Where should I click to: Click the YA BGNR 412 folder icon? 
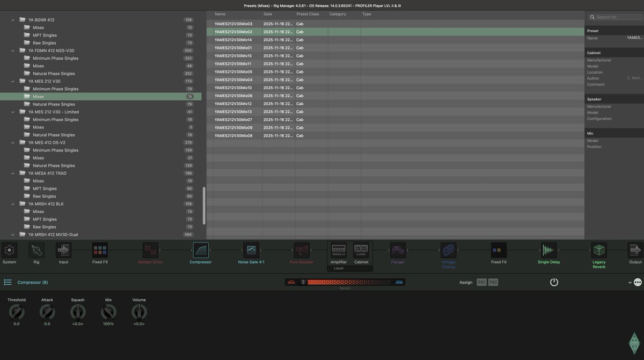[x=23, y=20]
